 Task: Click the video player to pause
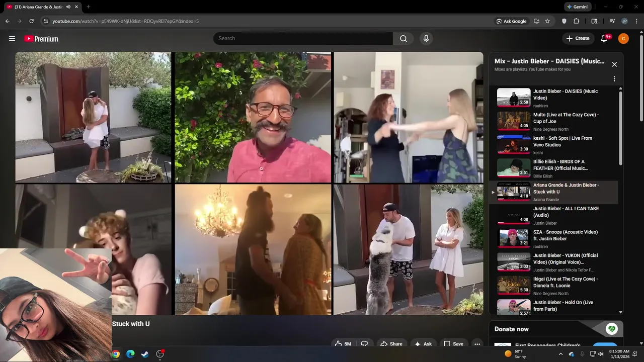click(x=249, y=184)
